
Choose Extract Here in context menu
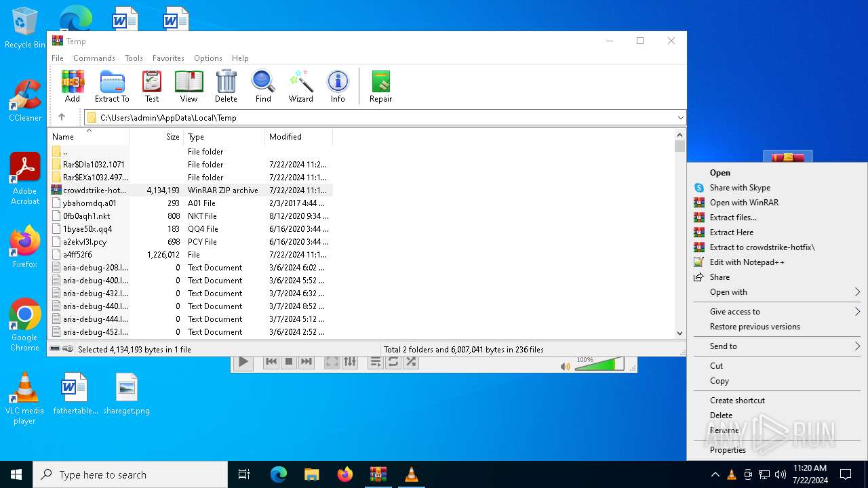pyautogui.click(x=777, y=232)
